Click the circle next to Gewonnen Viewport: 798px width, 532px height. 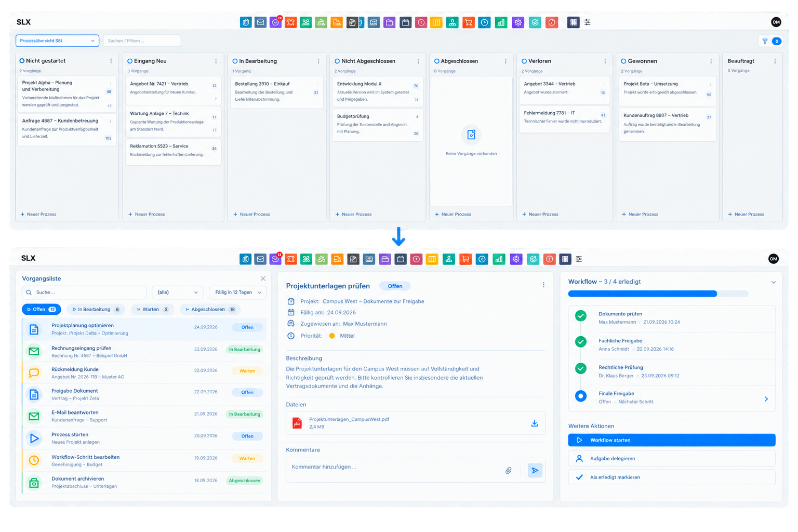(x=623, y=61)
